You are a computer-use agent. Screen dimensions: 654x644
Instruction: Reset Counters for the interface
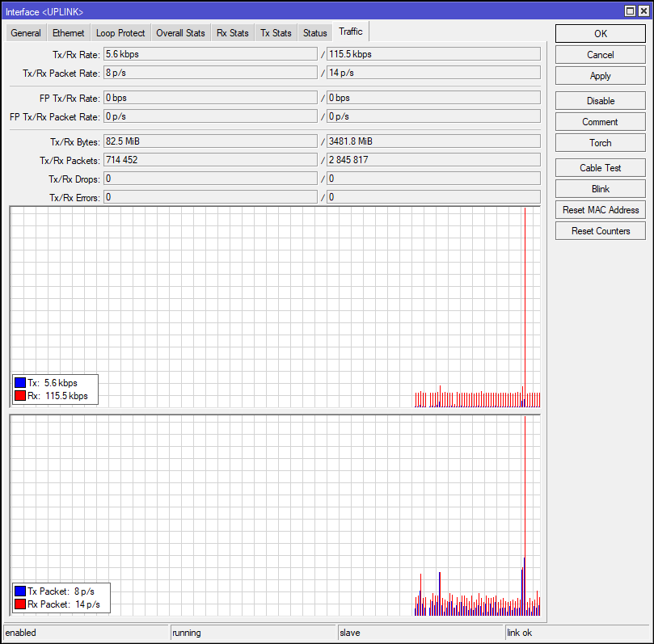(600, 231)
